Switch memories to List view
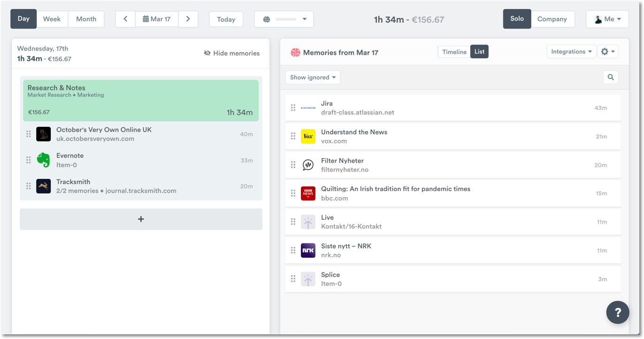 pyautogui.click(x=479, y=52)
